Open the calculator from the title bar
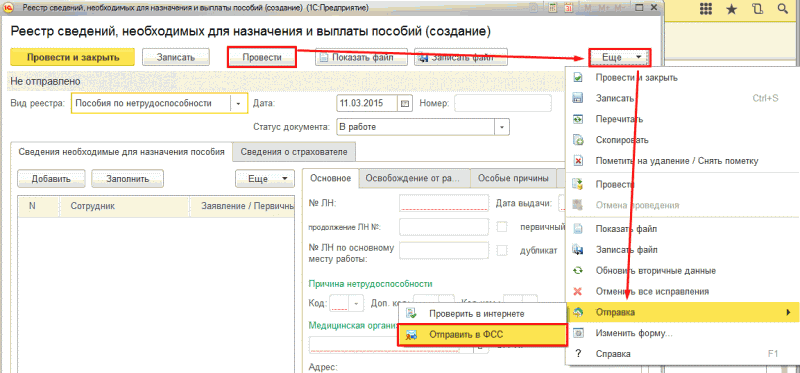 [x=553, y=8]
